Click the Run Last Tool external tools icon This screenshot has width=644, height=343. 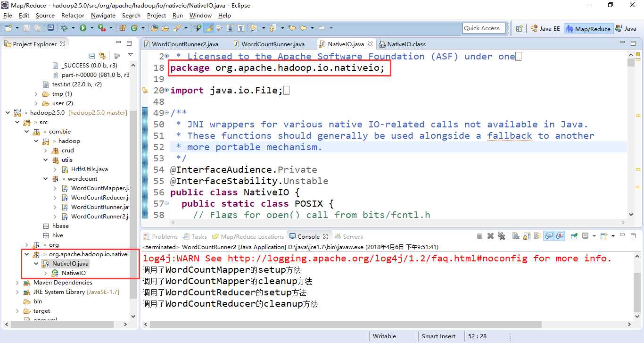(101, 28)
